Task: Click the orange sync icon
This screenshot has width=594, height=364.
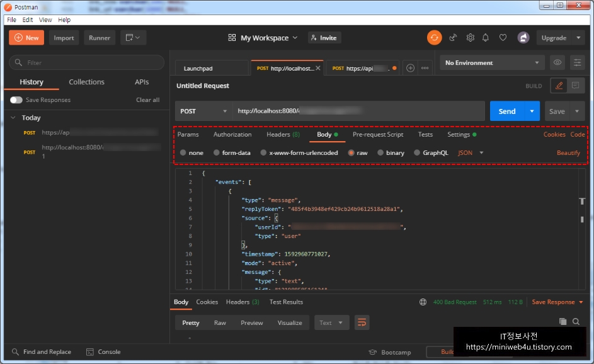Action: tap(434, 38)
